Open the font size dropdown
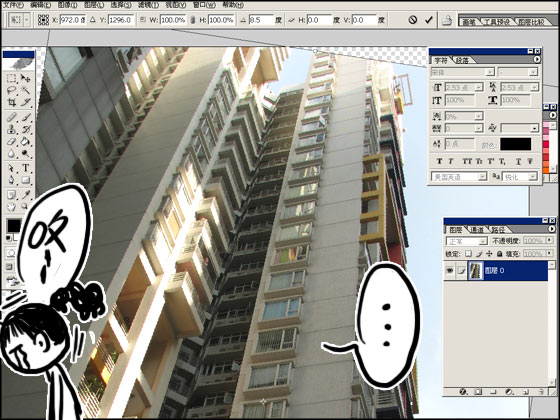Image resolution: width=560 pixels, height=420 pixels. 479,87
